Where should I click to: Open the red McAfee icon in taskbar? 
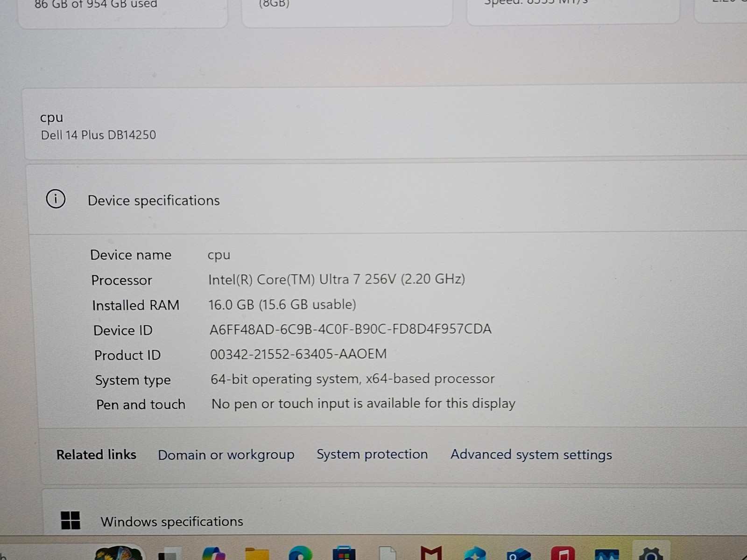click(x=431, y=553)
